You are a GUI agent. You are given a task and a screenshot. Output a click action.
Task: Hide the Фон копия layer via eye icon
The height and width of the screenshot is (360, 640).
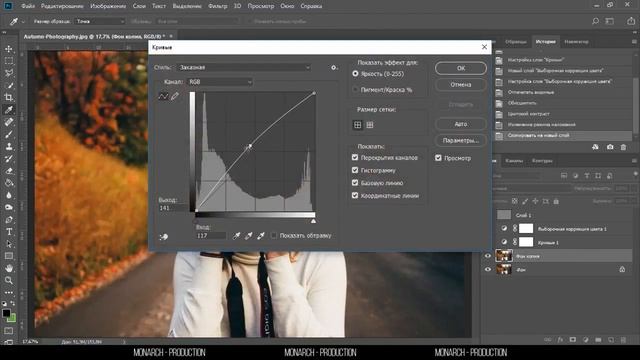[x=488, y=256]
